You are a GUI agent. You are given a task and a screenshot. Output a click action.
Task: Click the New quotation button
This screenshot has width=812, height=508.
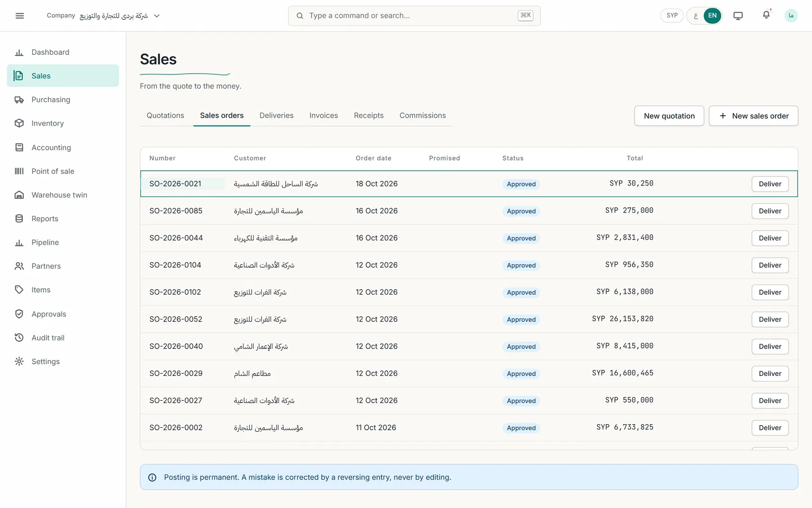pos(669,116)
